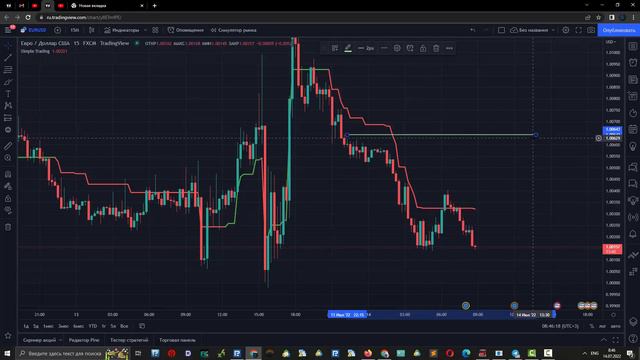Toggle hide all drawings eye icon
The width and height of the screenshot is (640, 360).
[x=8, y=210]
